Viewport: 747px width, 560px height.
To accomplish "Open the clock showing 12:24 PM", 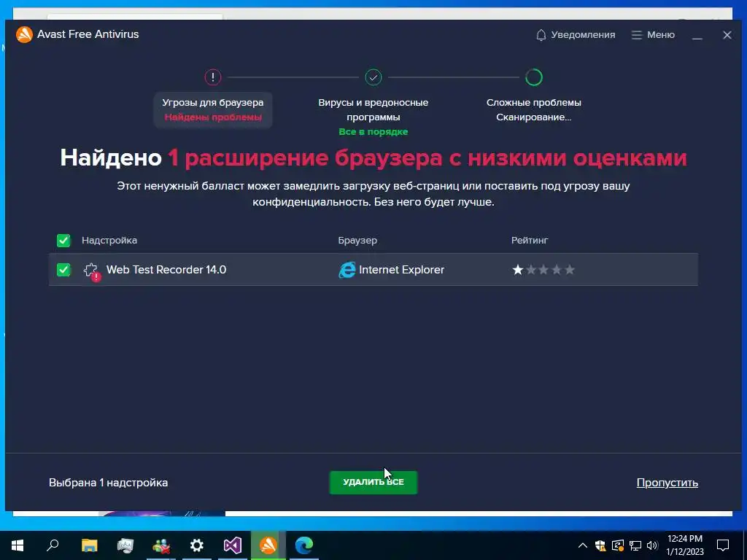I will (x=684, y=545).
